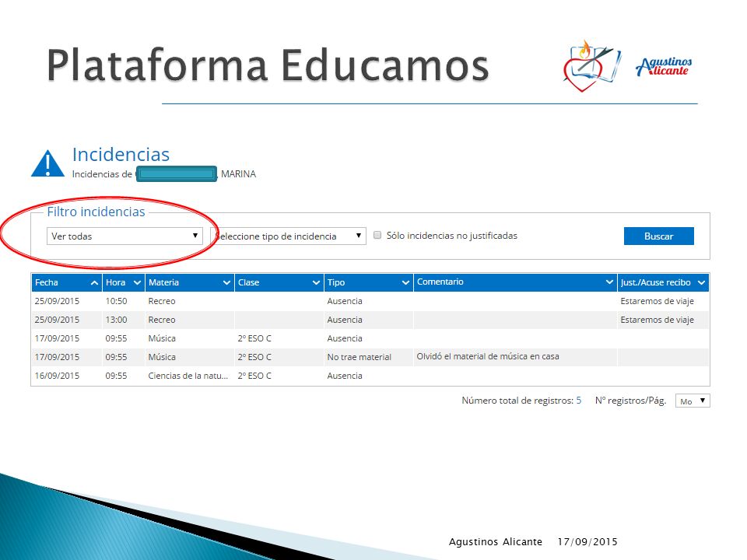Viewport: 747px width, 560px height.
Task: Open the registros per page dropdown
Action: pos(693,401)
